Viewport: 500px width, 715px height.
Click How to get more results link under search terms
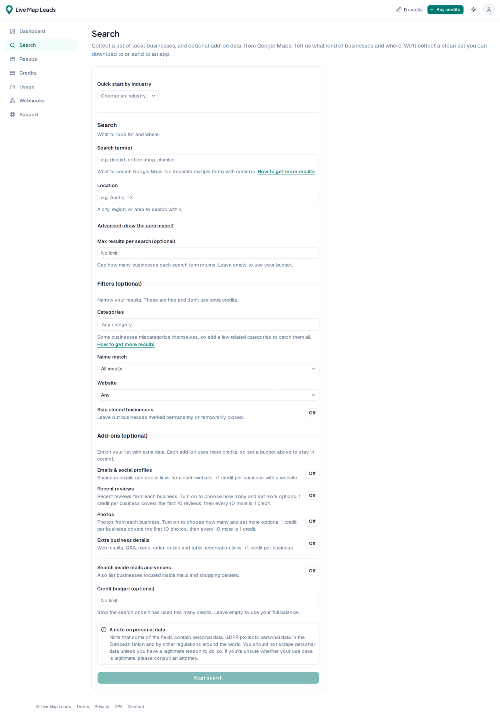[286, 172]
